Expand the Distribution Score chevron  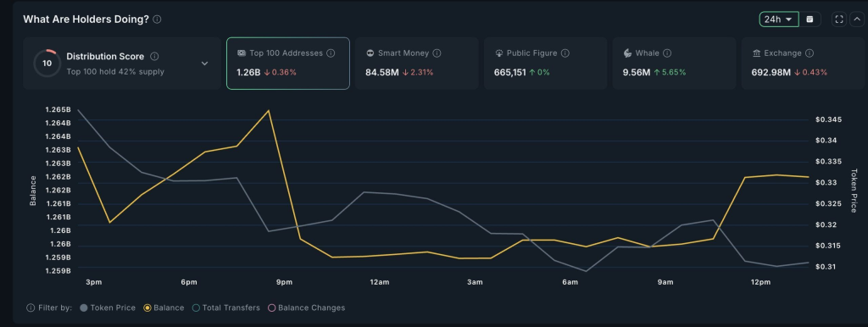[204, 64]
